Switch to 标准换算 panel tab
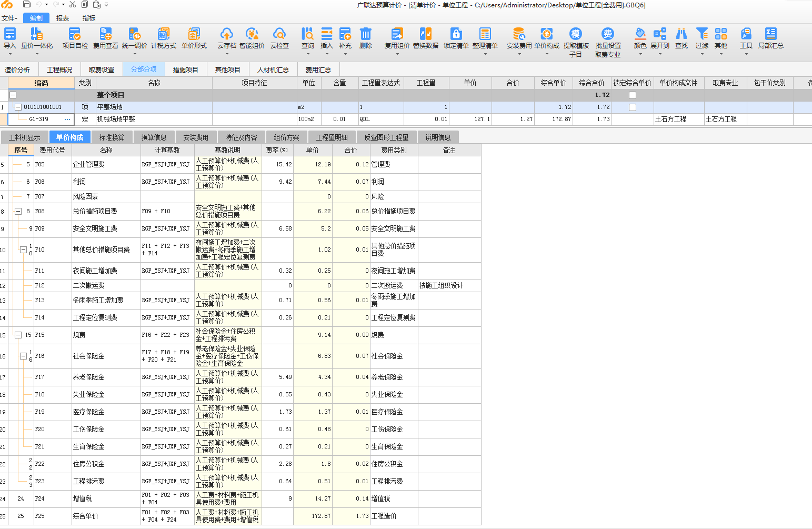Viewport: 812px width, 529px height. [112, 137]
